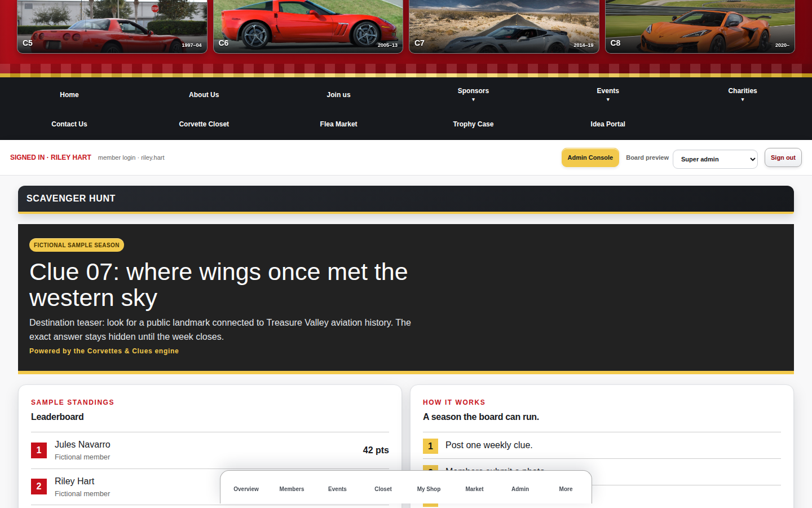Viewport: 812px width, 508px height.
Task: Open the Trophy Case page
Action: (473, 124)
